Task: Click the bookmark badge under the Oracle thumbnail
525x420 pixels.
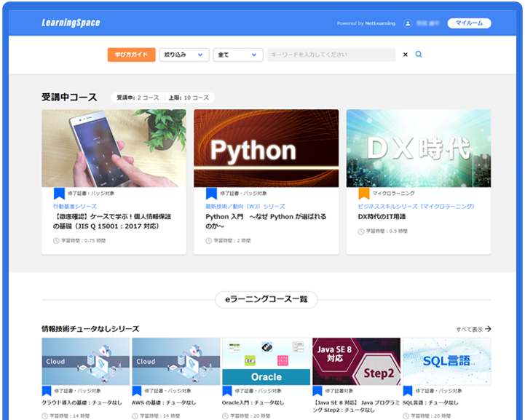Action: coord(227,391)
